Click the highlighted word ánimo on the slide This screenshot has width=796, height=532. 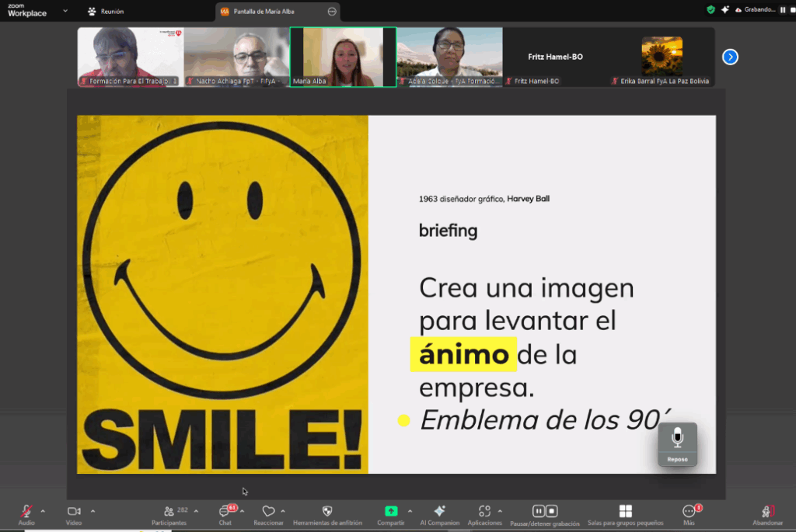pyautogui.click(x=463, y=354)
